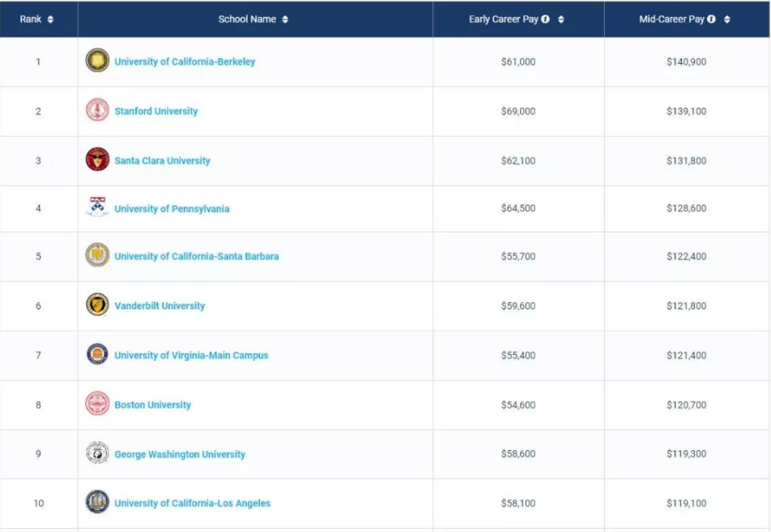
Task: Open University of California-Berkeley link
Action: pyautogui.click(x=185, y=62)
